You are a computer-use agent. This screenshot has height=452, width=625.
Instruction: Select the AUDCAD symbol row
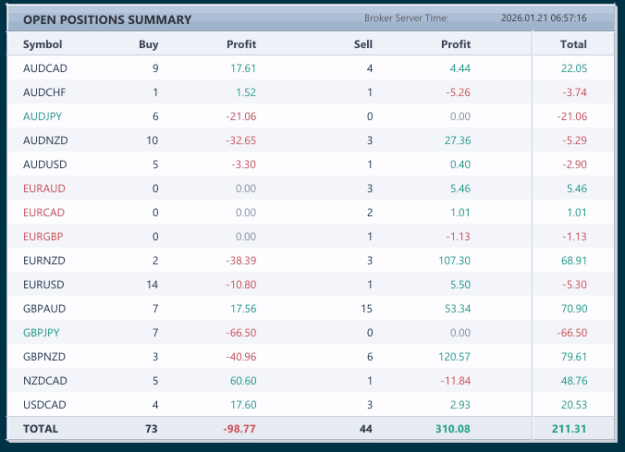310,68
